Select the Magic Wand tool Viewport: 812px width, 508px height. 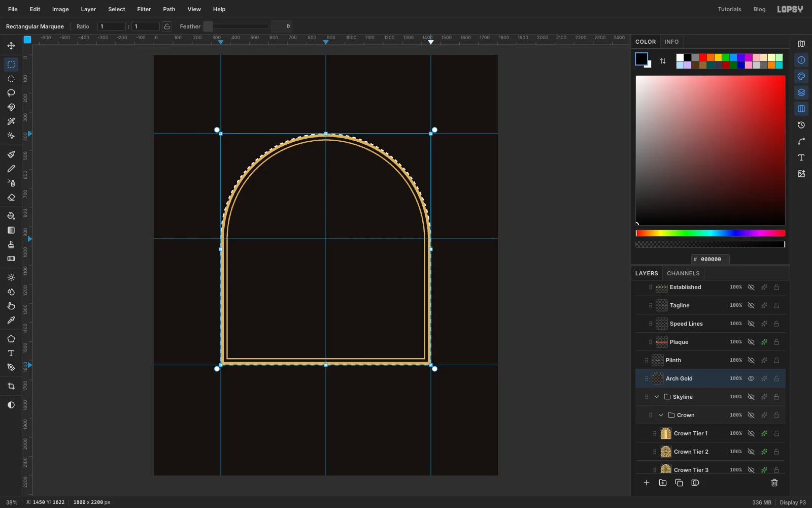click(x=11, y=121)
